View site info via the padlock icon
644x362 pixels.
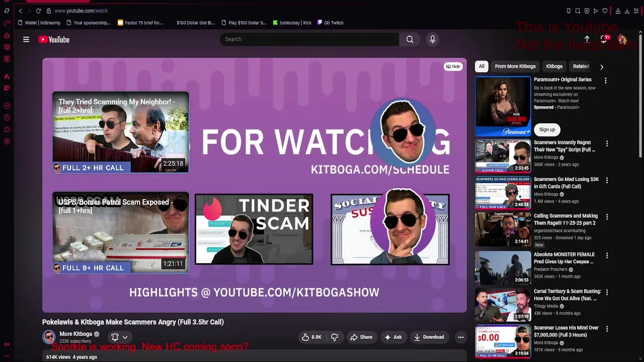48,11
